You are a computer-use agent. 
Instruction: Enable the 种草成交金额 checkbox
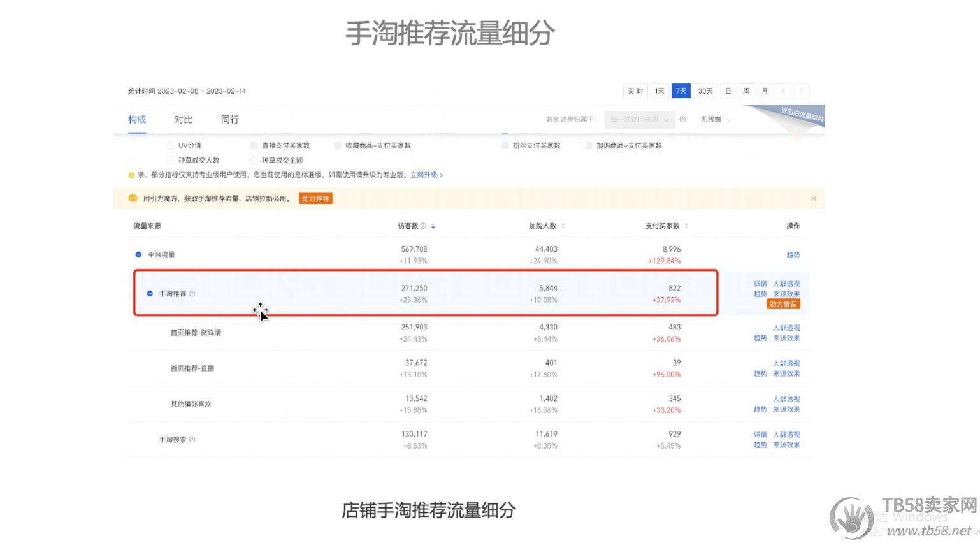[x=254, y=161]
